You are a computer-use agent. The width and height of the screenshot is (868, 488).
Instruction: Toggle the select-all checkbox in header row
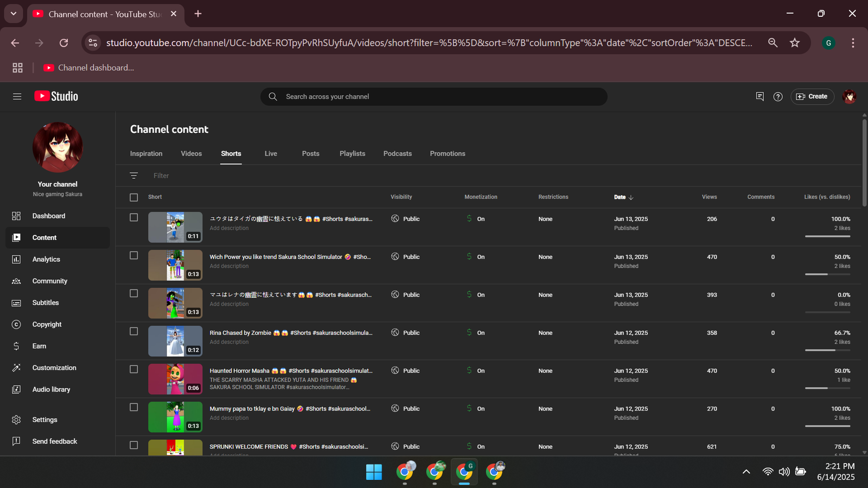(x=134, y=197)
